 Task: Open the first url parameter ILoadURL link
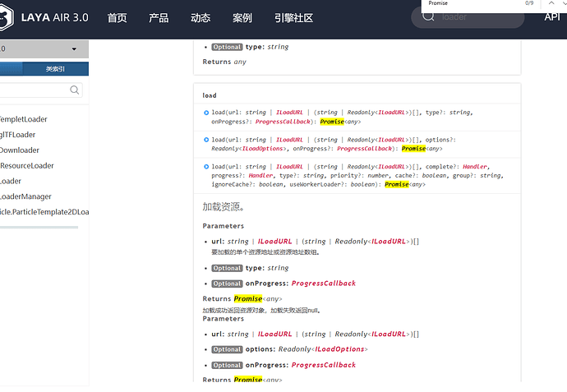(274, 242)
